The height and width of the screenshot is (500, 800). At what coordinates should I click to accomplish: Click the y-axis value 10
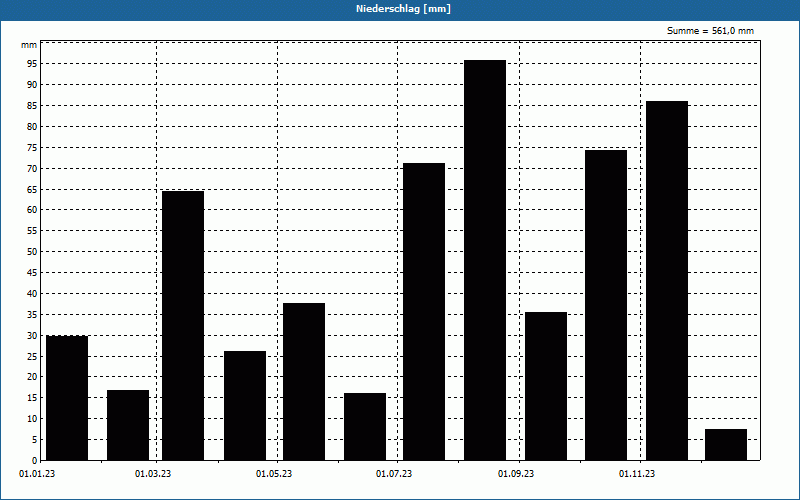coord(33,418)
